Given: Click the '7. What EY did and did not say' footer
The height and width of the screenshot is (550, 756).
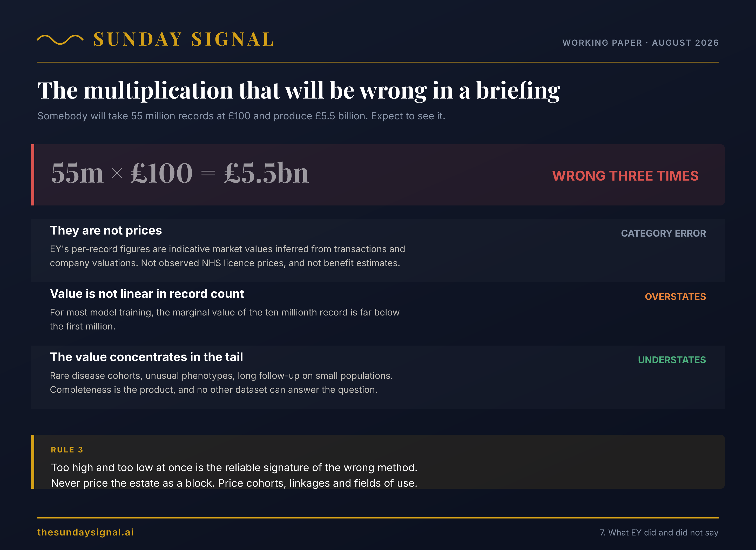Looking at the screenshot, I should [x=659, y=532].
